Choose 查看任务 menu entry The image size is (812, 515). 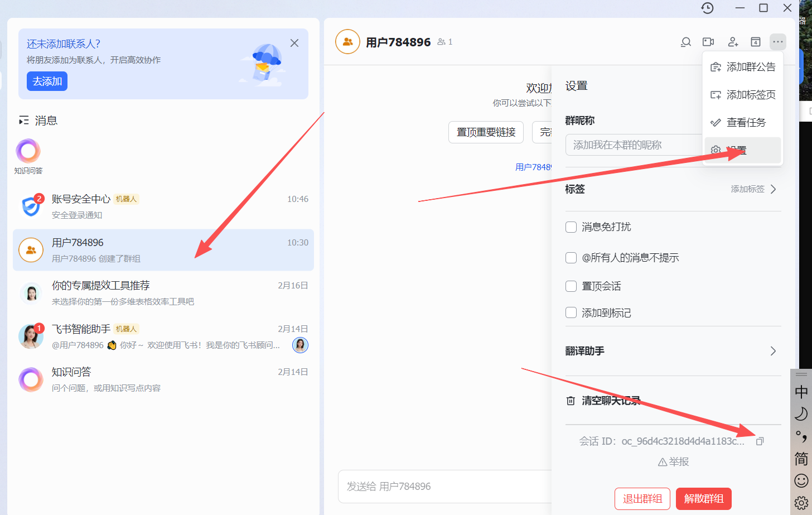pos(743,122)
